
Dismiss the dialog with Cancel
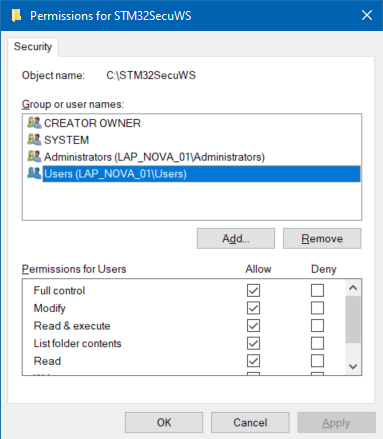(250, 423)
